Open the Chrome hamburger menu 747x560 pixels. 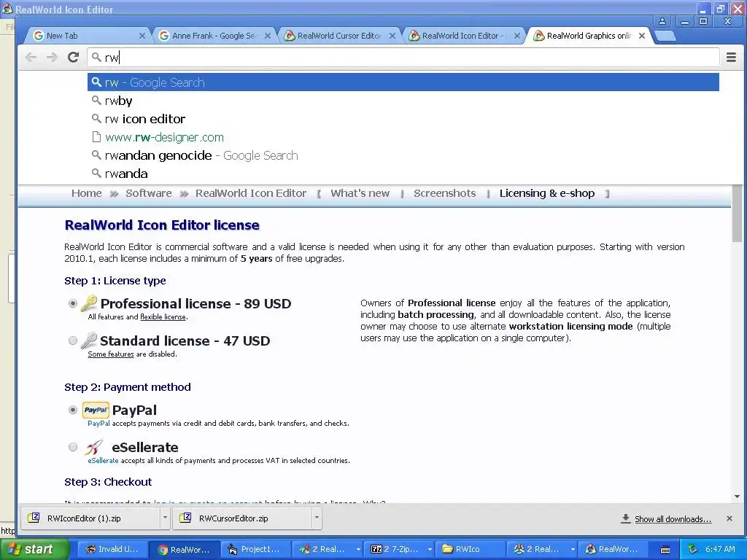731,58
